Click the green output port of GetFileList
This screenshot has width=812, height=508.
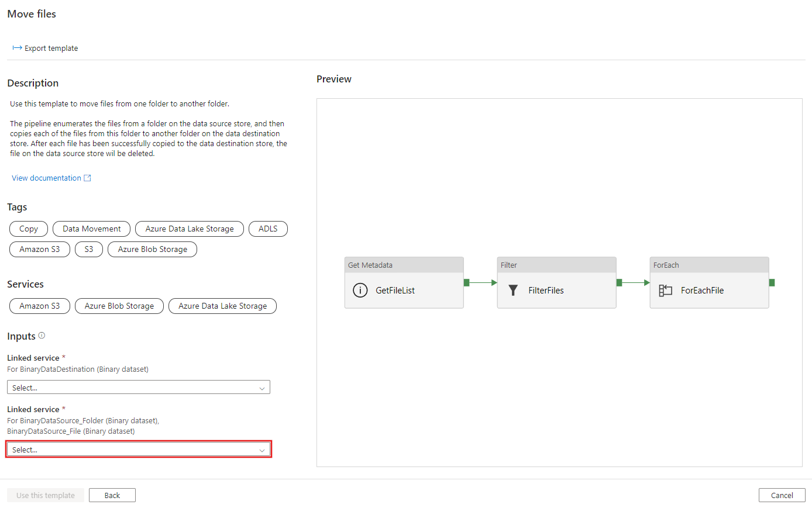(467, 283)
